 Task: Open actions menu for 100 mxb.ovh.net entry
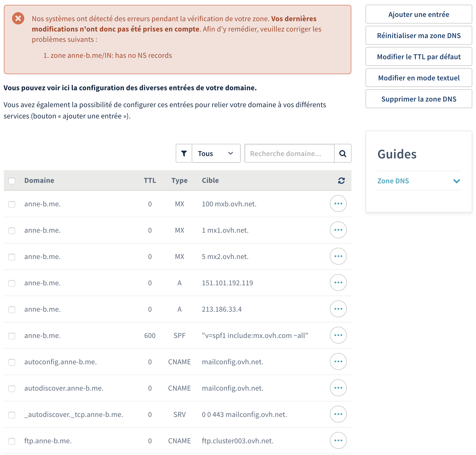pyautogui.click(x=338, y=204)
